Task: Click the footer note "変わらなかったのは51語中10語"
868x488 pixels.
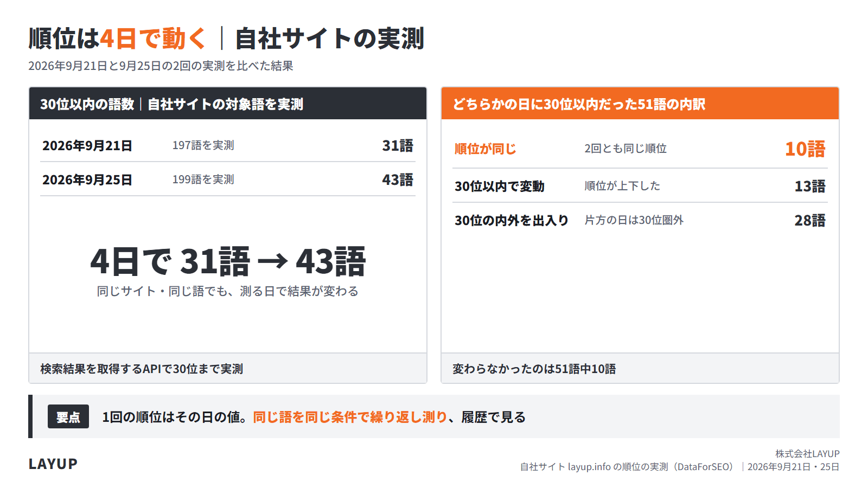Action: 534,369
